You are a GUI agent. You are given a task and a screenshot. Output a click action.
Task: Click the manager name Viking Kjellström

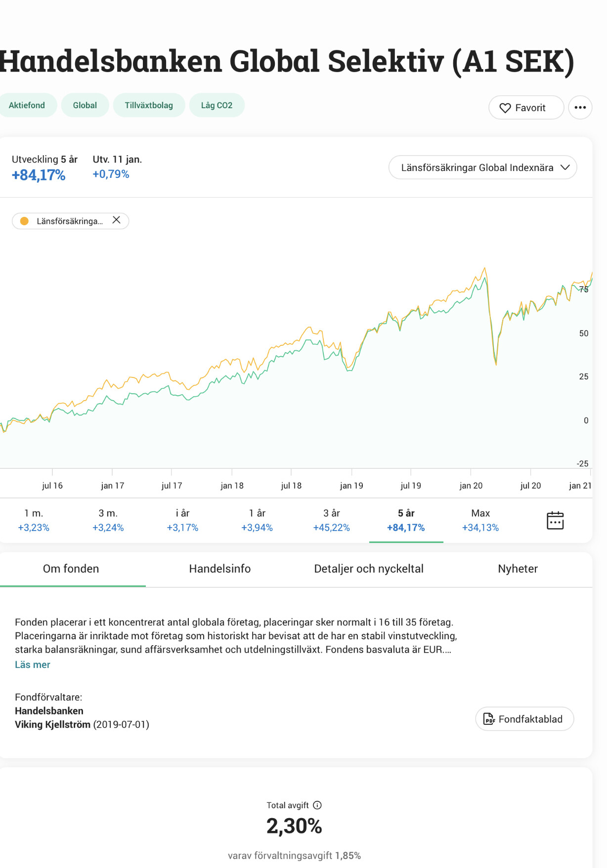point(52,724)
